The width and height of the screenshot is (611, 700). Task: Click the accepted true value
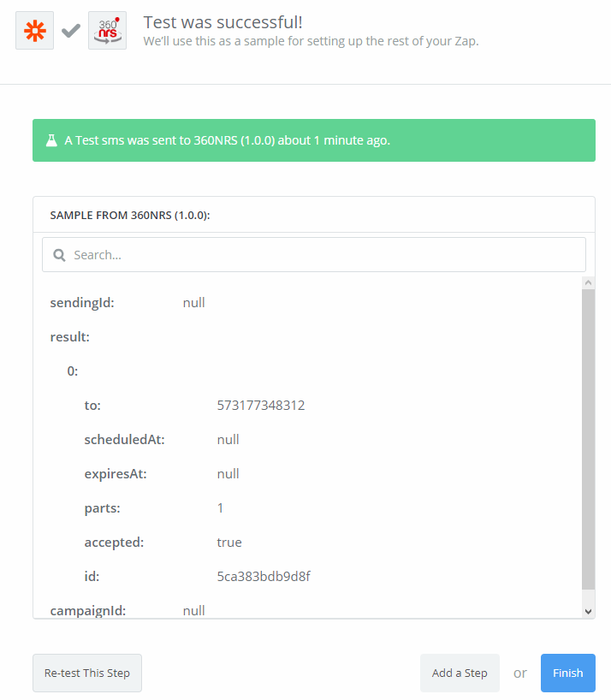(x=229, y=543)
